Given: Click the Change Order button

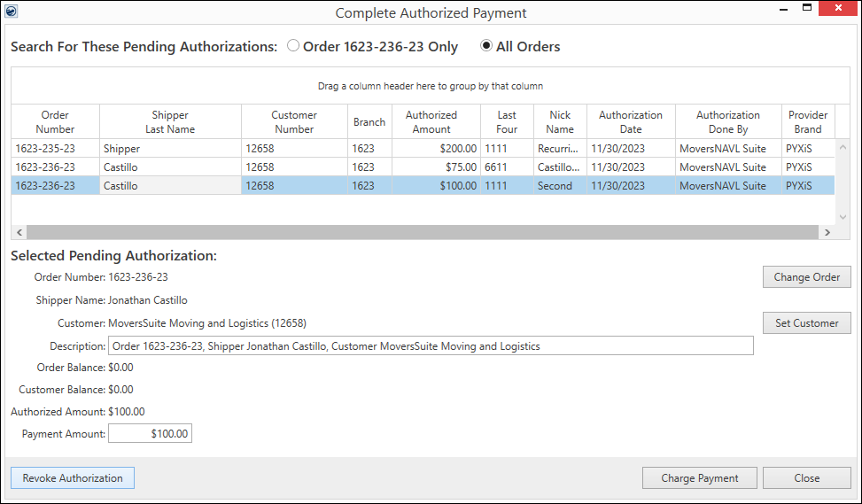Looking at the screenshot, I should click(806, 277).
